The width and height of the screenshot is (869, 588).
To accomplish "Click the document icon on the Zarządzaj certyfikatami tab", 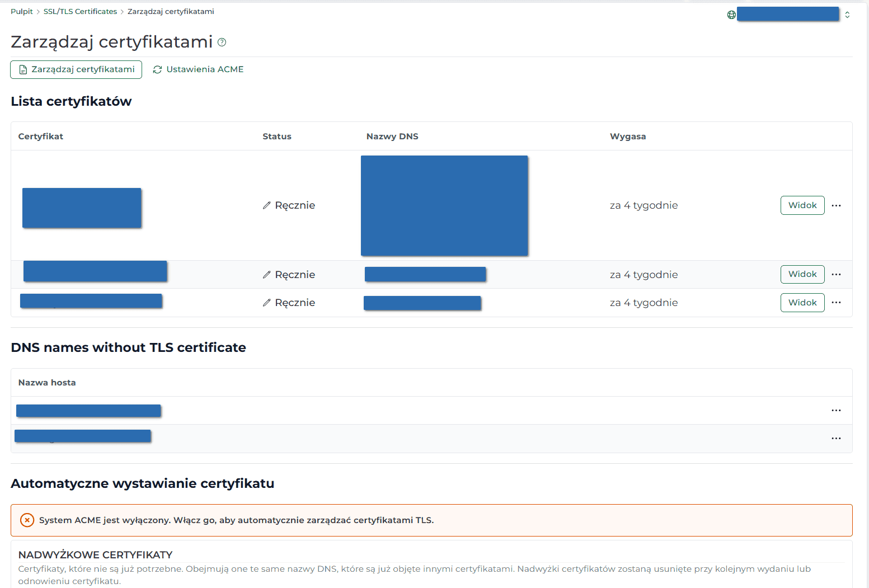I will coord(23,69).
